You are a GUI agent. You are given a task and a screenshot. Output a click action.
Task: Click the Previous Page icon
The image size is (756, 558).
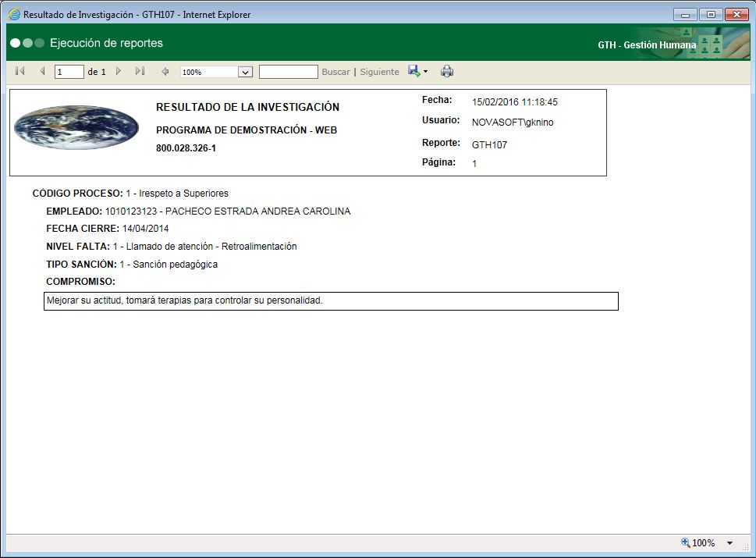coord(42,71)
